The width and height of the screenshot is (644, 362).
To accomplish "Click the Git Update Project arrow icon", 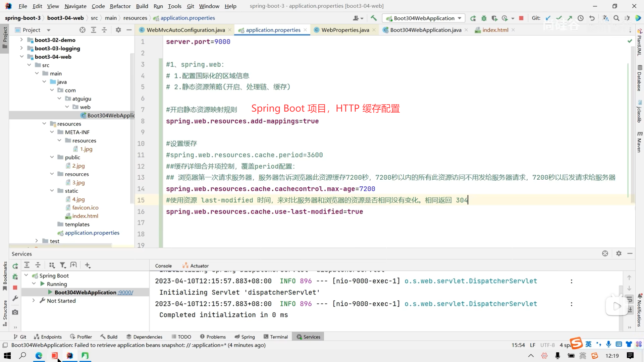I will 548,18.
